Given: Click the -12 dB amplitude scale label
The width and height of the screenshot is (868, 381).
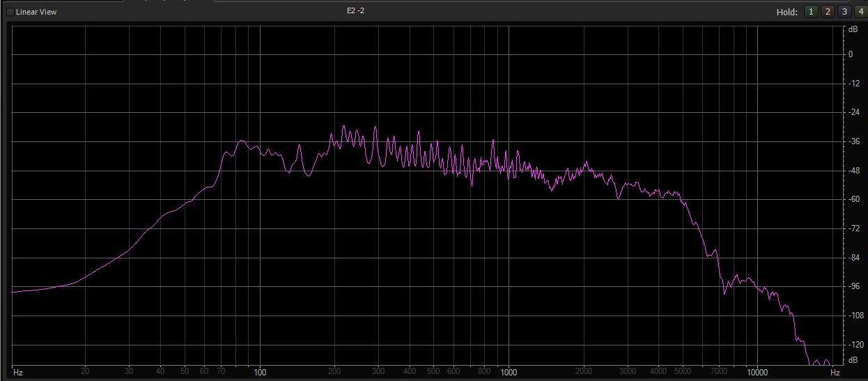Looking at the screenshot, I should (852, 83).
